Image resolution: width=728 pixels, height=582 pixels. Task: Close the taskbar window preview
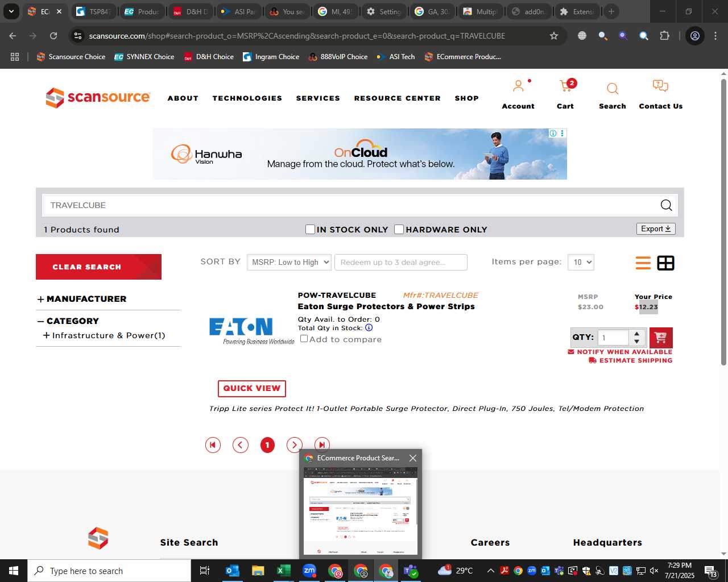(x=413, y=458)
